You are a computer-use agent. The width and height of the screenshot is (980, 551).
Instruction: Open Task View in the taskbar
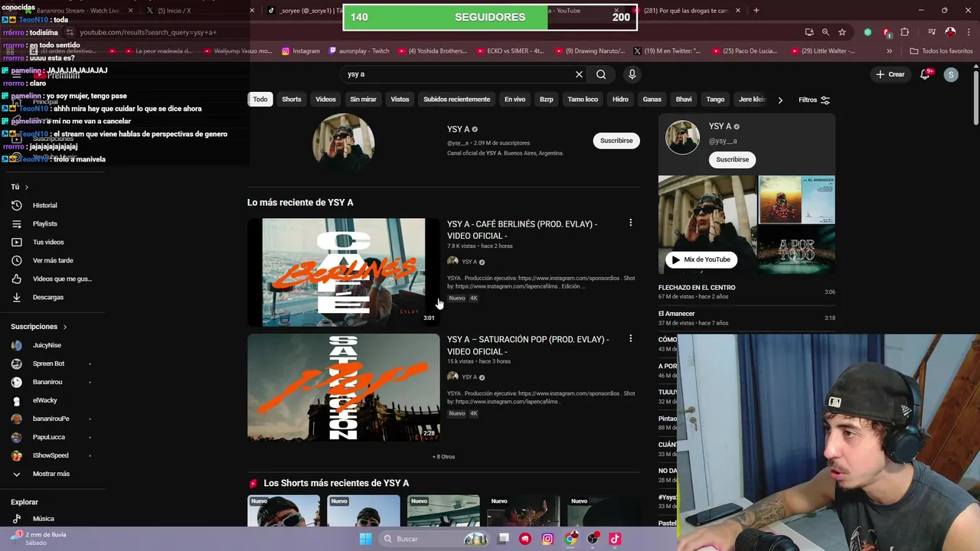503,539
